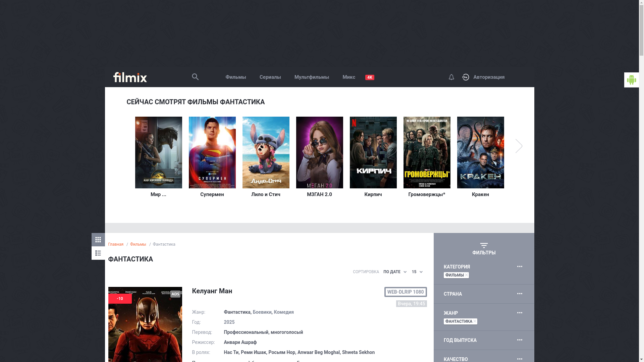Click the Кирпич title text

373,194
